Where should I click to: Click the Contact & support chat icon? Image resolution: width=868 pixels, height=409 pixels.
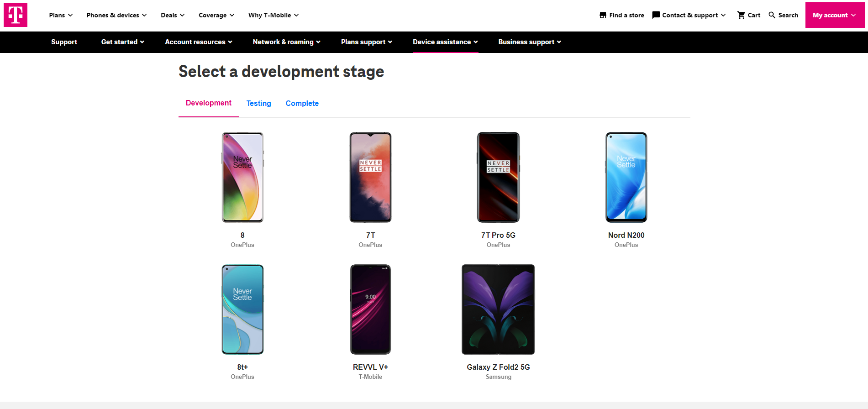(656, 15)
